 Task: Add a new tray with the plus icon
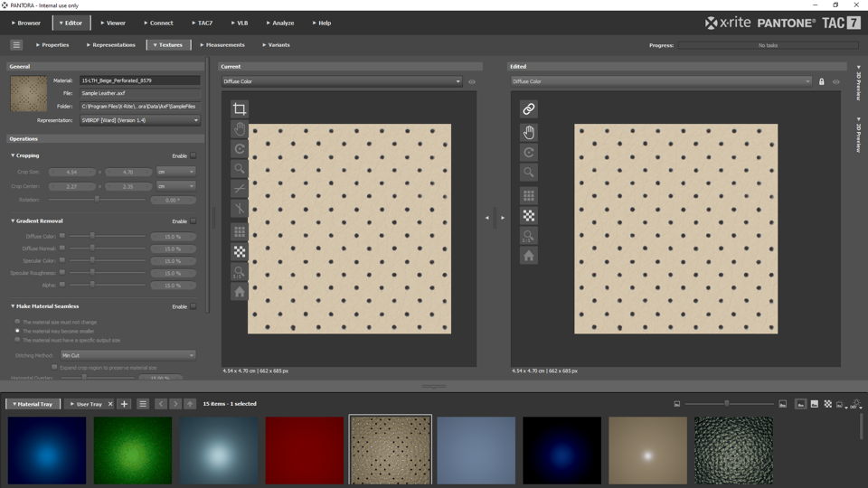click(x=124, y=404)
